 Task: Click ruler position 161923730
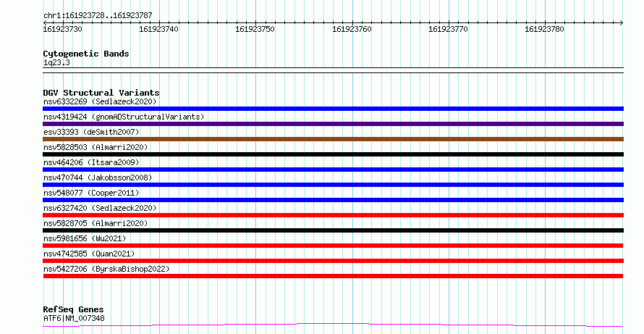[x=62, y=29]
